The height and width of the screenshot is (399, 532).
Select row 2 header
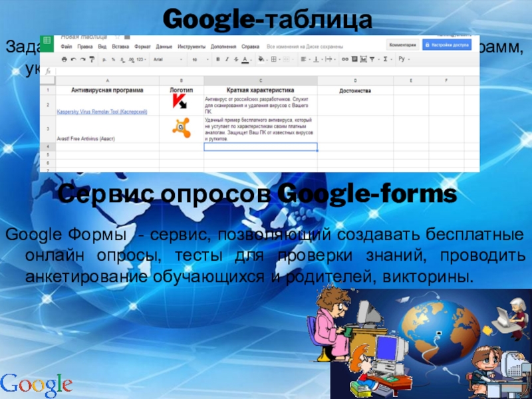point(48,105)
